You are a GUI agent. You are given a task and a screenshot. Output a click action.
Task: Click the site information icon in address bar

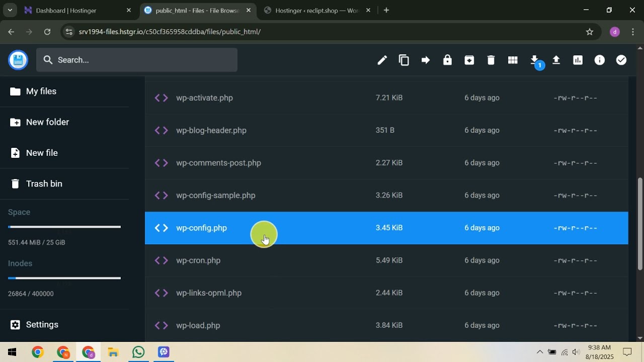[69, 32]
